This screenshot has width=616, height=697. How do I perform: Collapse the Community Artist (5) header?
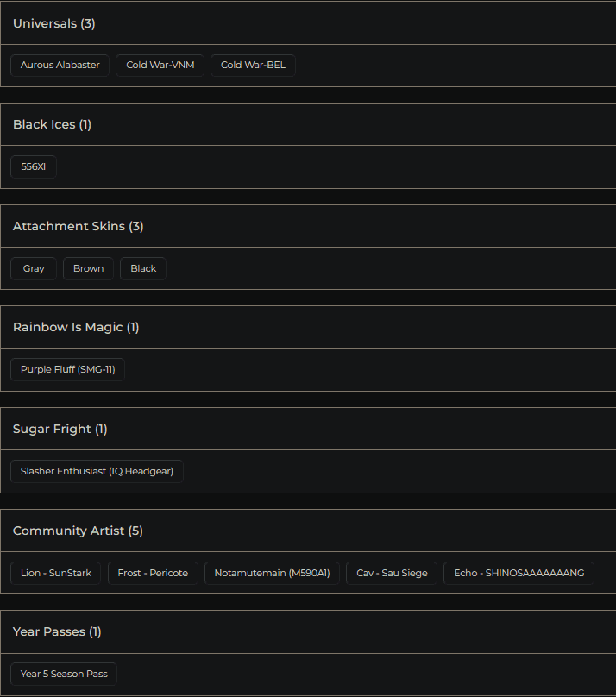(x=78, y=531)
